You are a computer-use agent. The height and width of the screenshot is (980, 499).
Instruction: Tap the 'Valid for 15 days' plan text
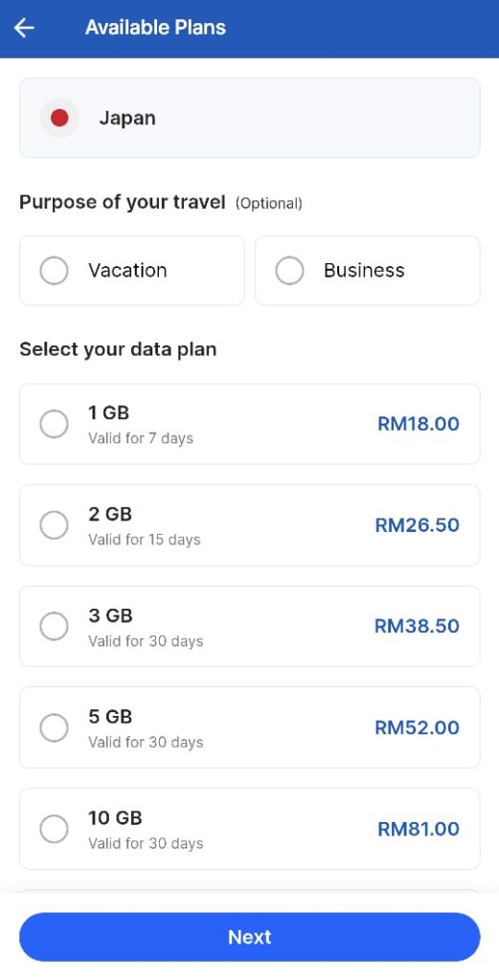coord(145,540)
